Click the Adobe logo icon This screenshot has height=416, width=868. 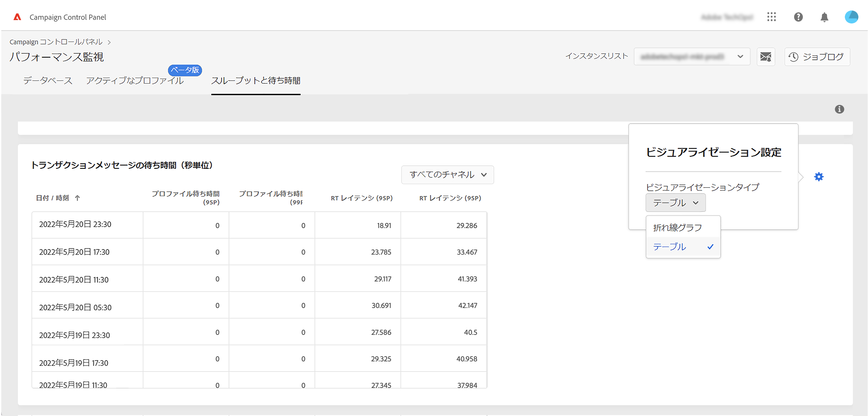pos(17,17)
